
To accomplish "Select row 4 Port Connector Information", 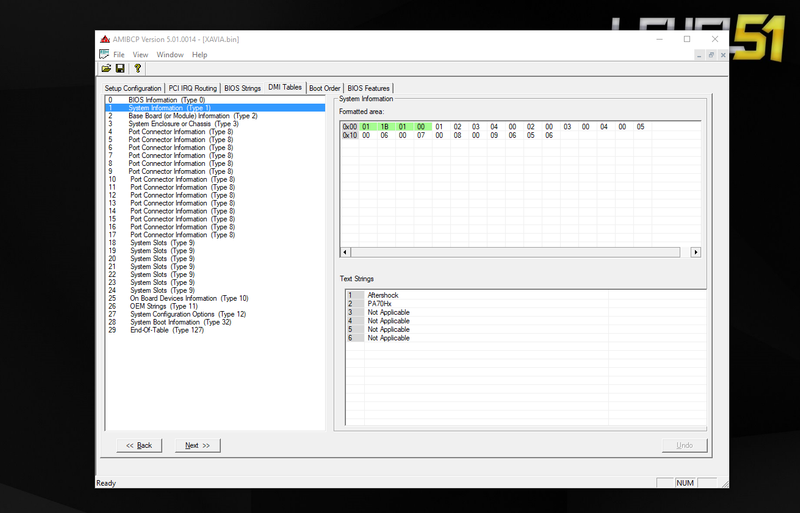I will (x=215, y=132).
